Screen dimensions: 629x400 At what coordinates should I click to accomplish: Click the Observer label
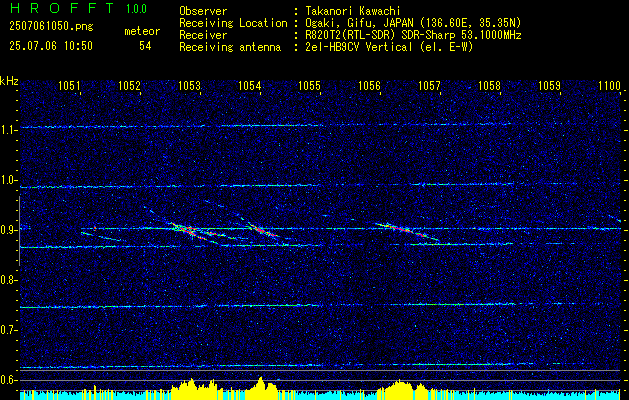click(203, 11)
